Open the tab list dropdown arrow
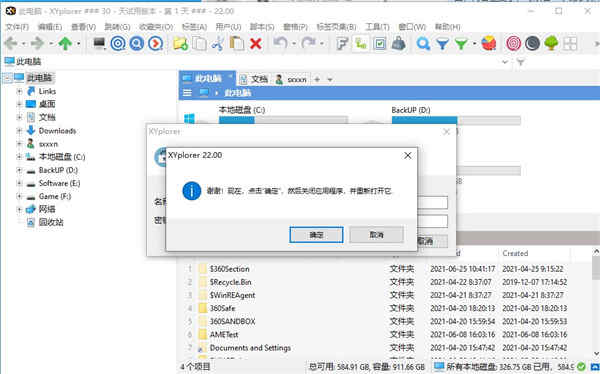The image size is (600, 374). pyautogui.click(x=330, y=80)
